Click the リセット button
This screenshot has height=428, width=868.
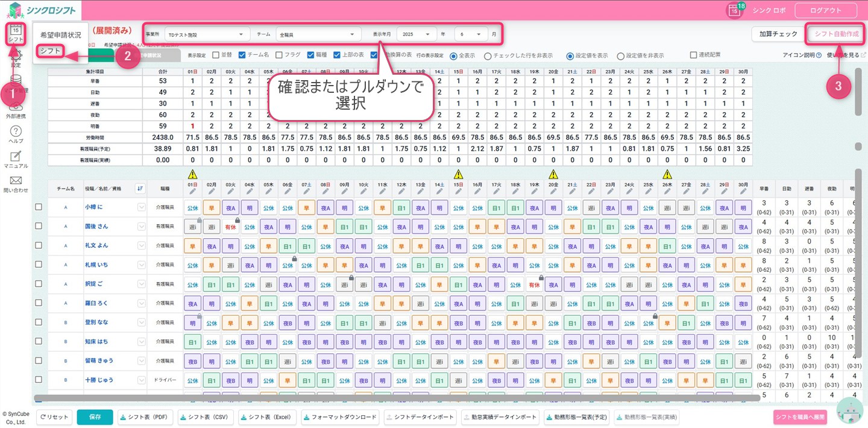click(x=54, y=417)
